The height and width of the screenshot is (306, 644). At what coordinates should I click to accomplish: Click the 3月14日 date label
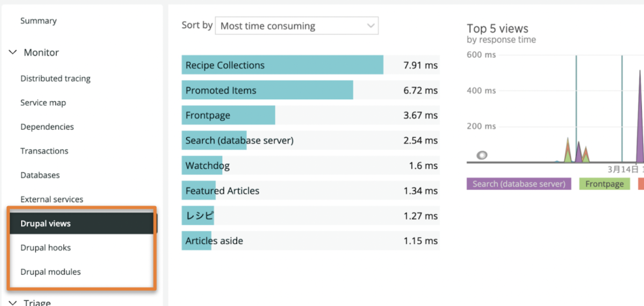coord(623,170)
